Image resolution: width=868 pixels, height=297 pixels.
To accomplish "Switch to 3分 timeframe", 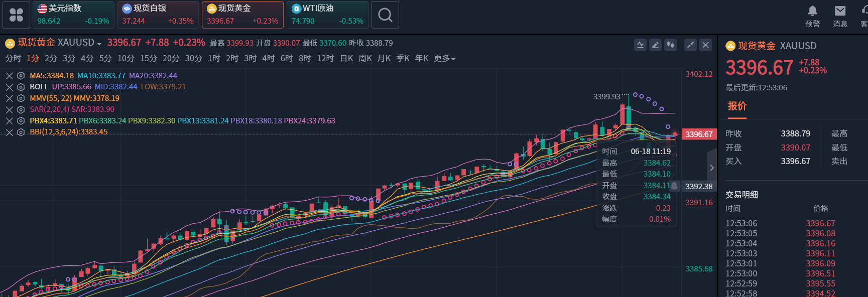I will coord(69,59).
